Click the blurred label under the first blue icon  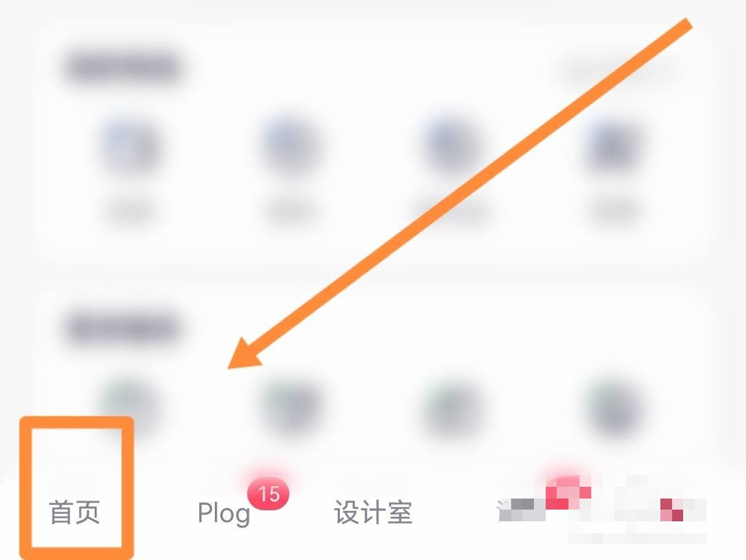130,211
